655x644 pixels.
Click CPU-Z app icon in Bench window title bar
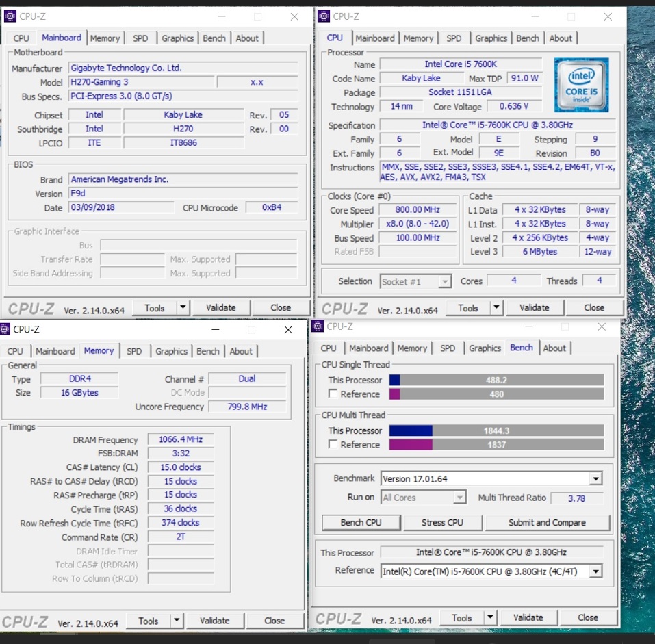(x=318, y=326)
